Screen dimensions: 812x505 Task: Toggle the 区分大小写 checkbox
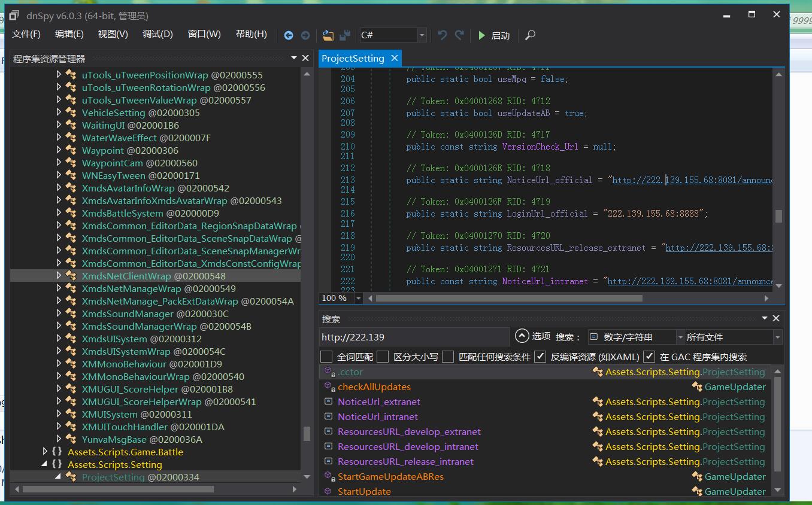pyautogui.click(x=383, y=357)
